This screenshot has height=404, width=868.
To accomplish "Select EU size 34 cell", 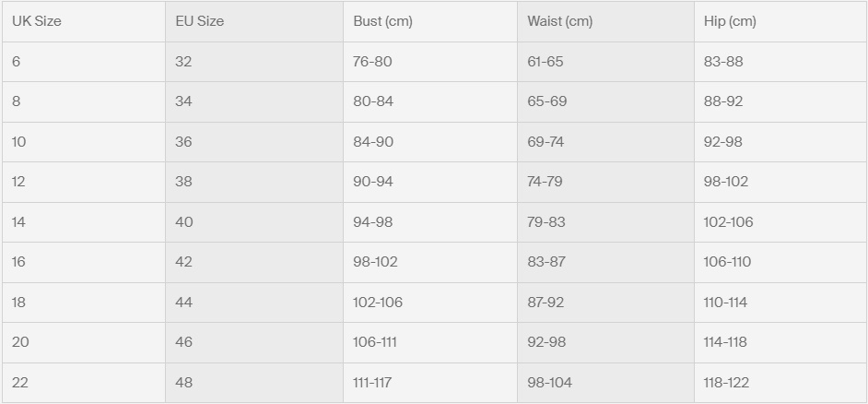I will coord(183,101).
